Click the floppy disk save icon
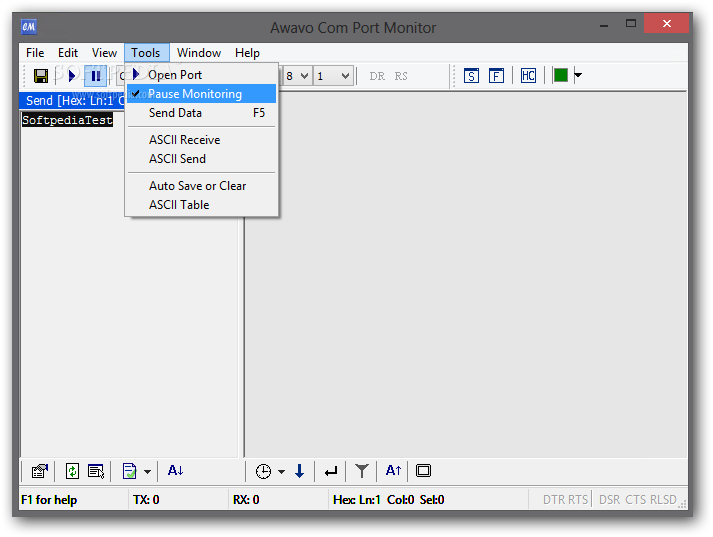The image size is (713, 537). tap(41, 76)
